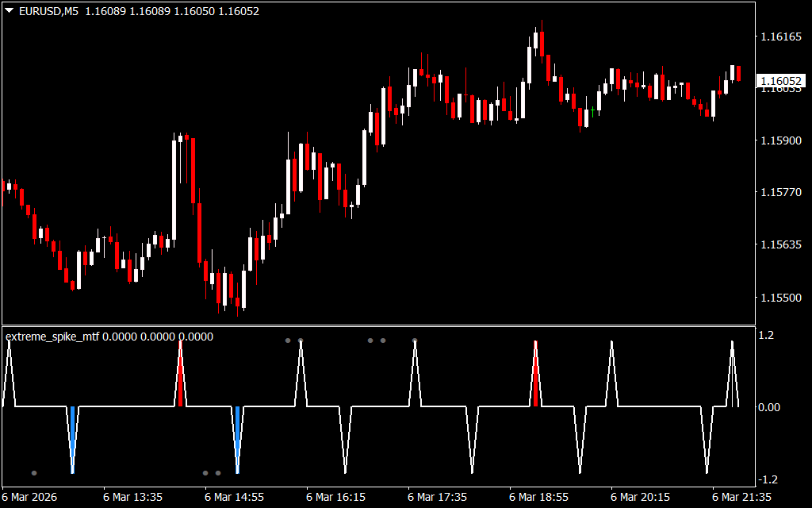
Task: Click the 6 Mar 21:35 time label
Action: (741, 497)
